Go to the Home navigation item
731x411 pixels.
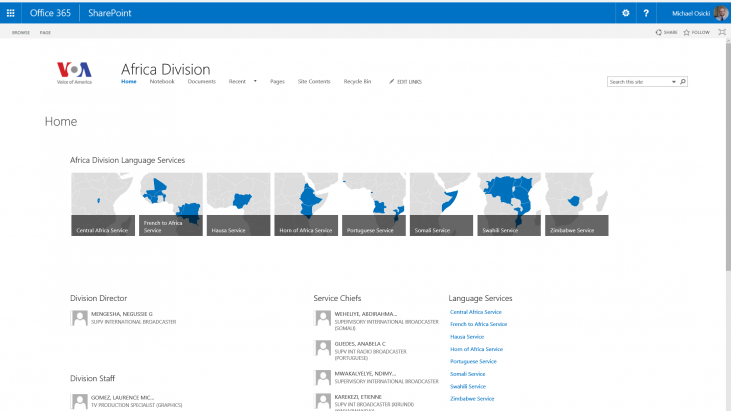pyautogui.click(x=129, y=82)
